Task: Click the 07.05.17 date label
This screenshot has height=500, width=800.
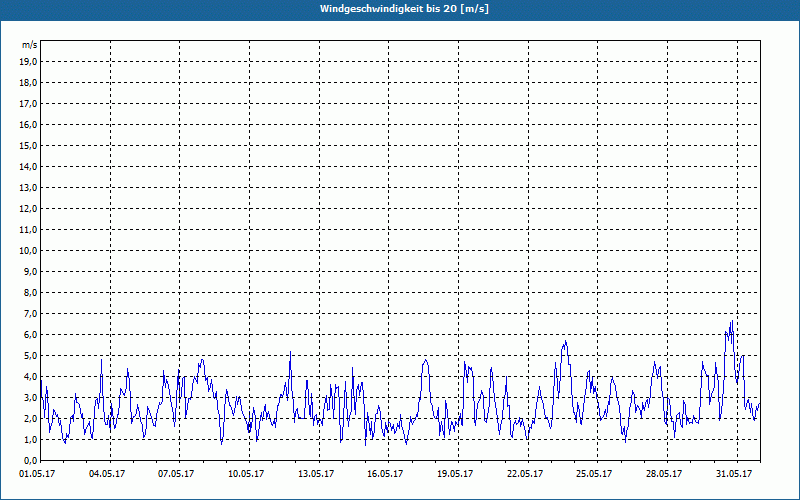Action: 176,474
